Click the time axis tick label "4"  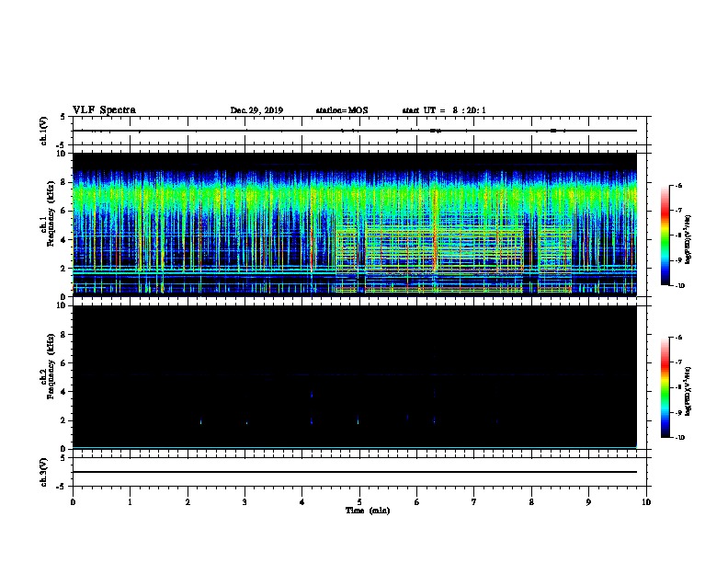point(302,502)
